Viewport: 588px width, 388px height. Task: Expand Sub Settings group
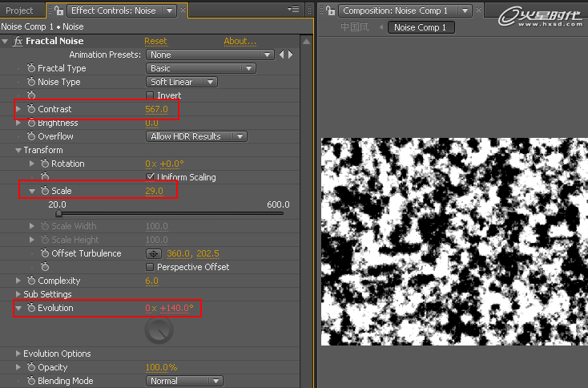(x=18, y=294)
